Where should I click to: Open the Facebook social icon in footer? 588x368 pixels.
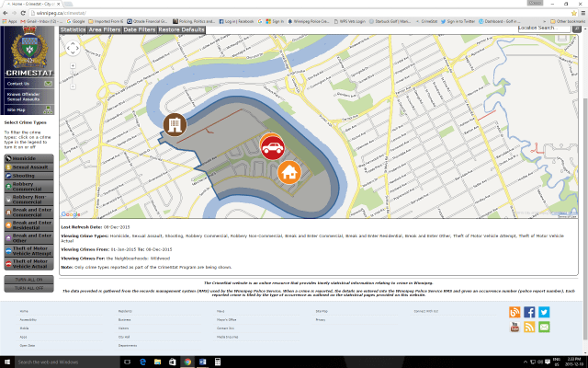(529, 313)
